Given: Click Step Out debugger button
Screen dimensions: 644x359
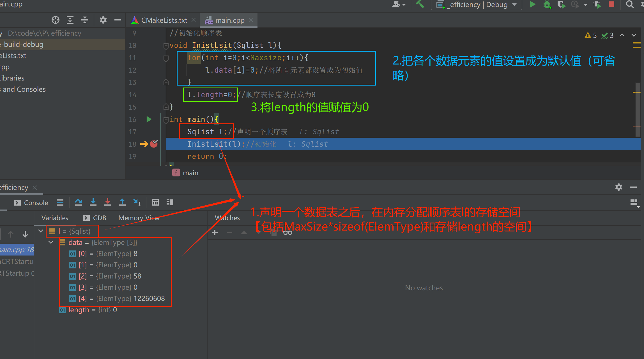Looking at the screenshot, I should click(x=122, y=202).
